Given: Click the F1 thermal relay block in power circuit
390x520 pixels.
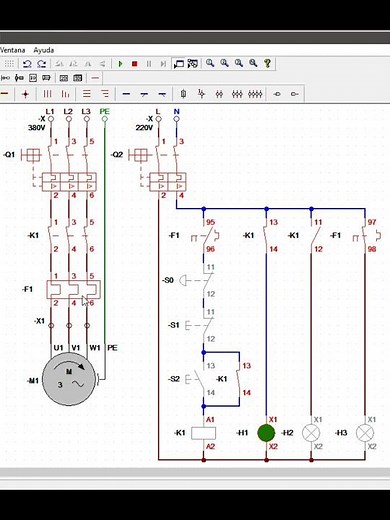Looking at the screenshot, I should click(x=73, y=289).
